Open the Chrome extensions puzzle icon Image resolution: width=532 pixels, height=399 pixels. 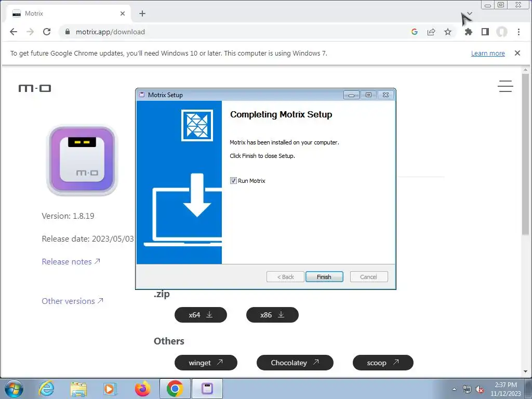coord(468,32)
